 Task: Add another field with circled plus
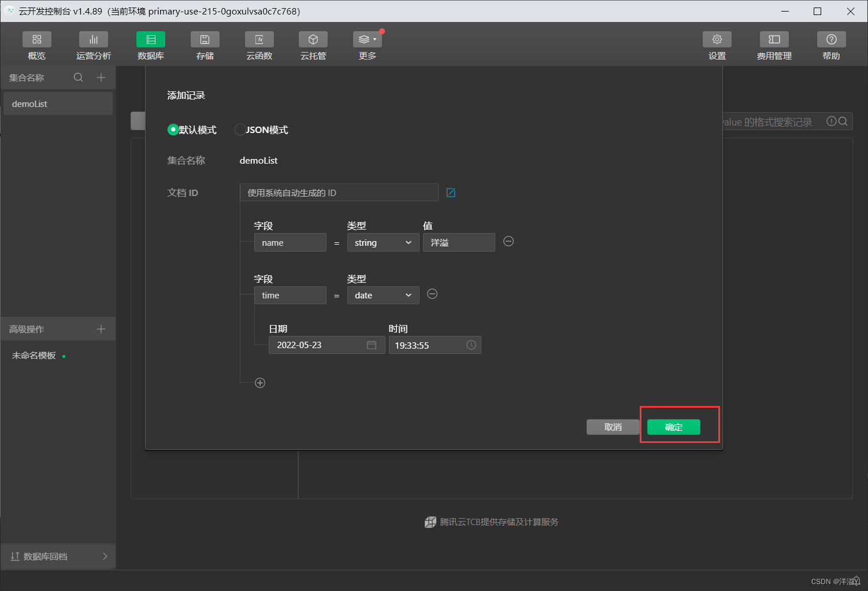pyautogui.click(x=260, y=383)
